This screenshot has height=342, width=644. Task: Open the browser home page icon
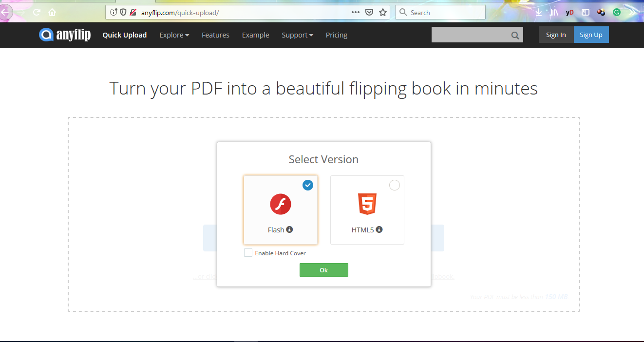coord(52,12)
